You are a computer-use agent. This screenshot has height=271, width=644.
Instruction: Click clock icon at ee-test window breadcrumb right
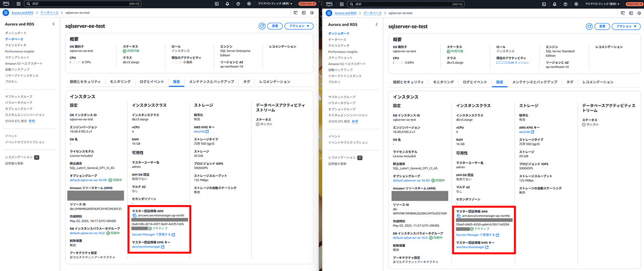point(312,12)
